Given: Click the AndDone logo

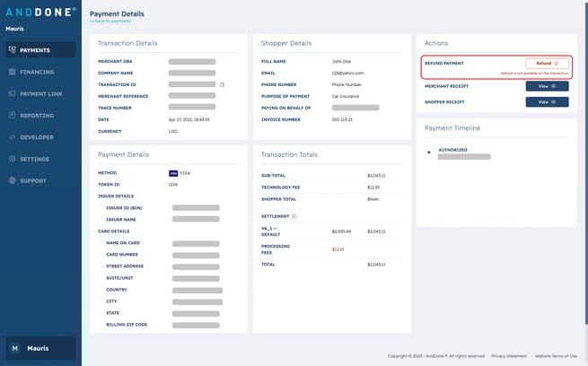Looking at the screenshot, I should click(40, 13).
